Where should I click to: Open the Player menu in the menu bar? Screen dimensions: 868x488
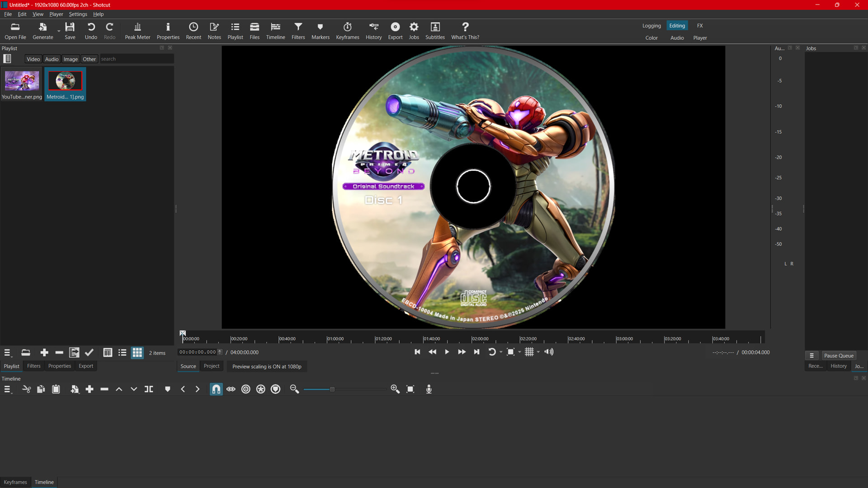[56, 14]
